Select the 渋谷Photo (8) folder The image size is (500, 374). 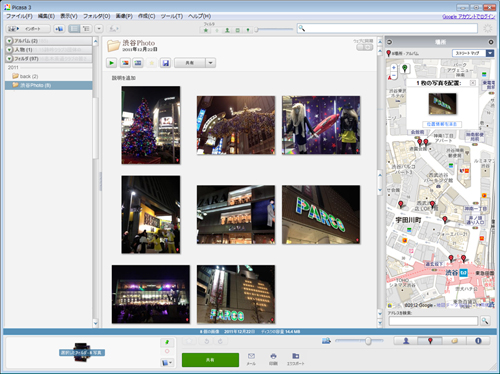click(48, 85)
